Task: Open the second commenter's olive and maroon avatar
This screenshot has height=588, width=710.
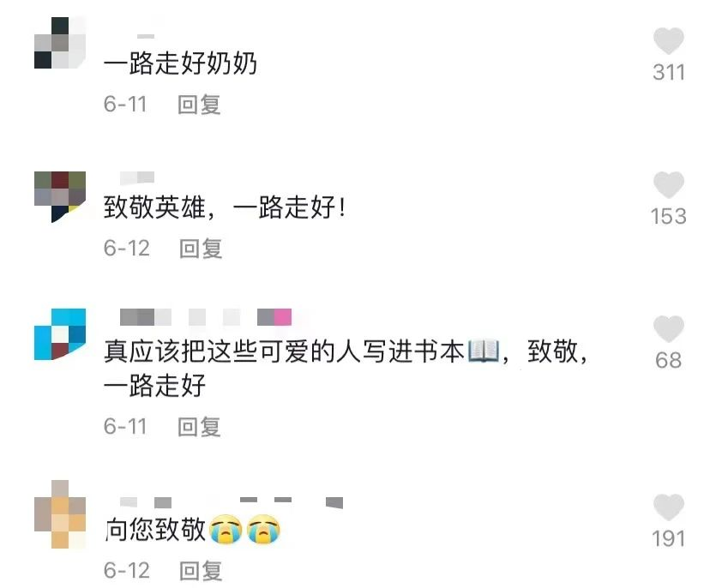Action: pos(60,197)
